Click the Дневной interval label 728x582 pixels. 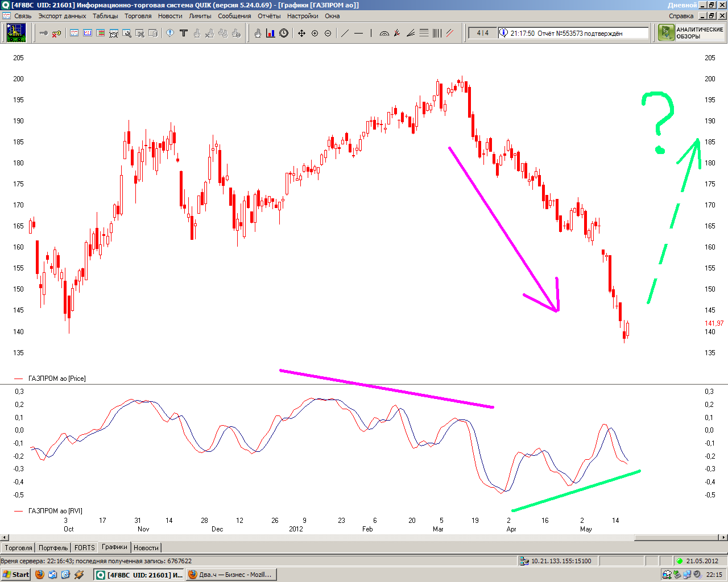click(x=682, y=5)
